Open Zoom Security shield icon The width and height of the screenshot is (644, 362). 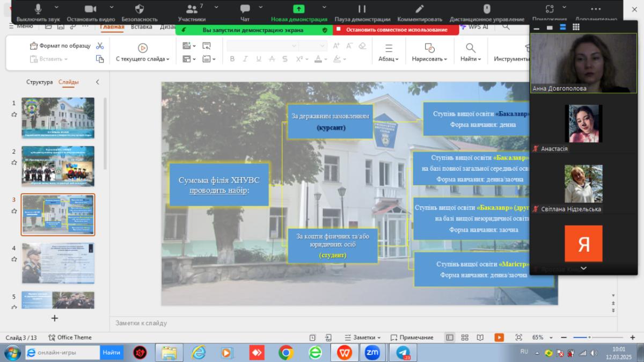pyautogui.click(x=139, y=12)
